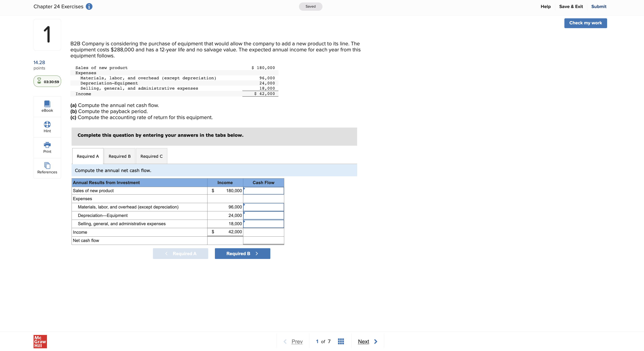The image size is (644, 351).
Task: Open the page navigation grid icon
Action: point(341,341)
